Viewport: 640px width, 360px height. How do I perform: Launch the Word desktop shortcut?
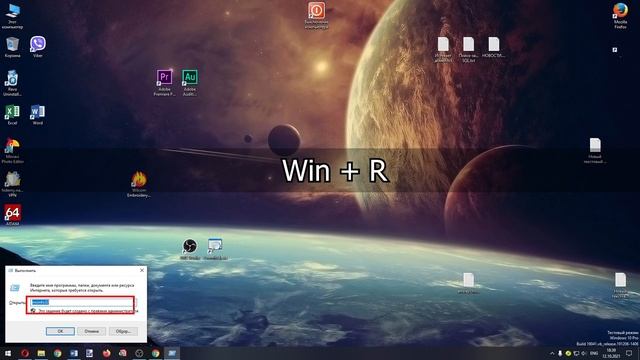coord(38,115)
